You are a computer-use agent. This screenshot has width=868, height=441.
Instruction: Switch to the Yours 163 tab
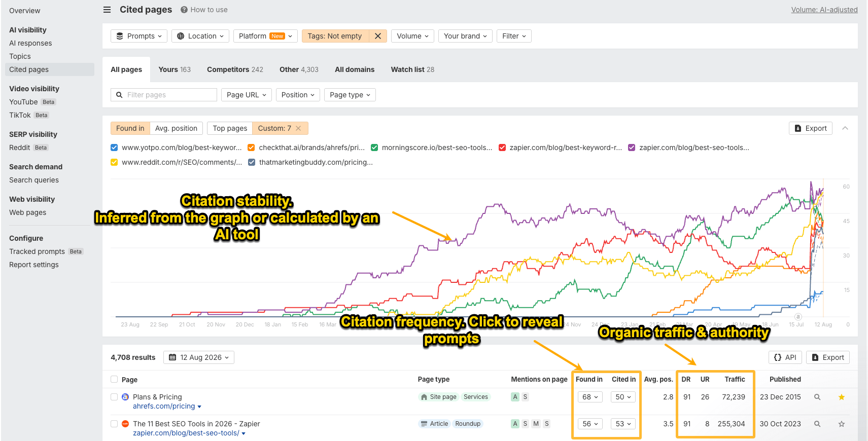175,69
